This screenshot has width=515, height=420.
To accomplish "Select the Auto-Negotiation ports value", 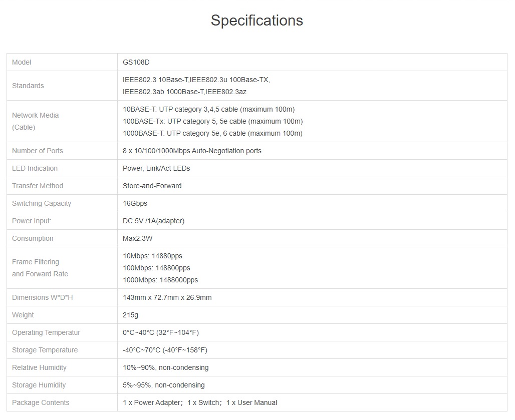I will coord(192,151).
